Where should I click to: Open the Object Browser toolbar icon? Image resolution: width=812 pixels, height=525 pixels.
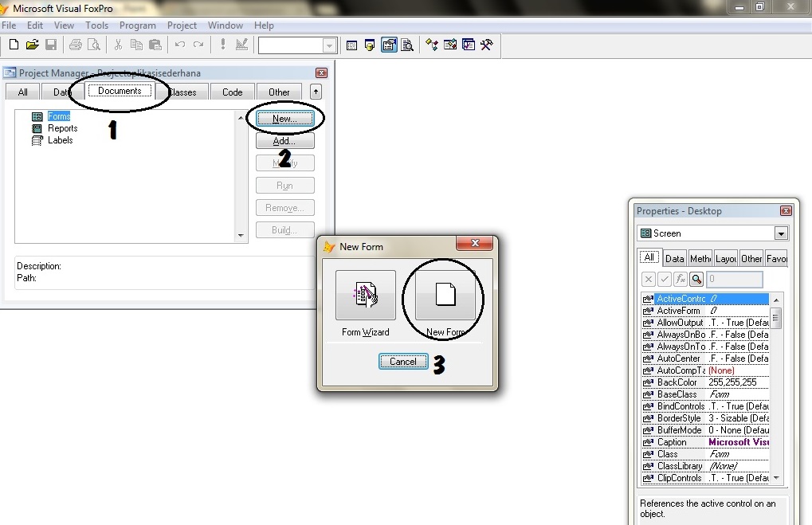point(450,45)
